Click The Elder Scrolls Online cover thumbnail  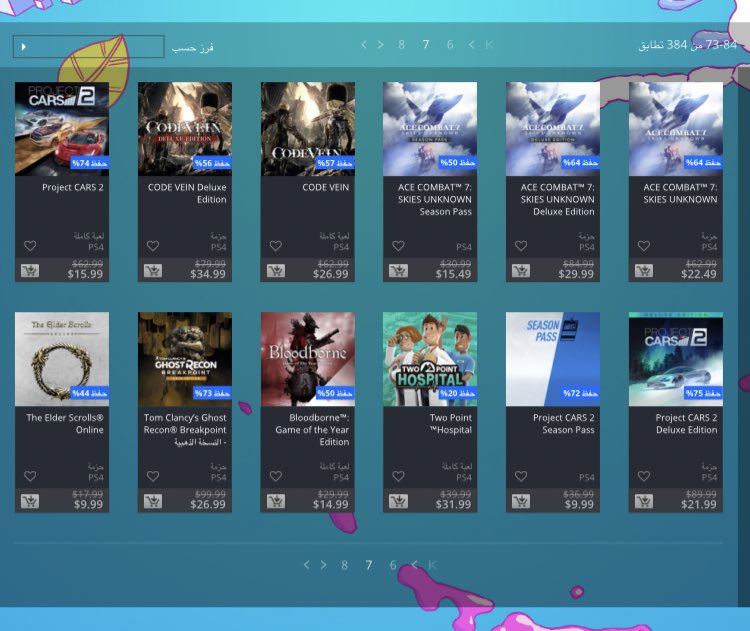click(x=62, y=359)
